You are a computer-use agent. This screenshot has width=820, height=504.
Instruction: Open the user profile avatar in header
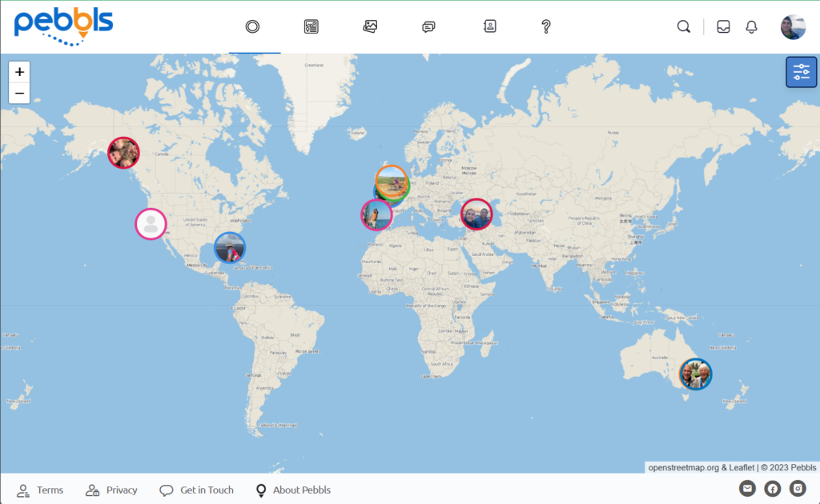pos(794,26)
